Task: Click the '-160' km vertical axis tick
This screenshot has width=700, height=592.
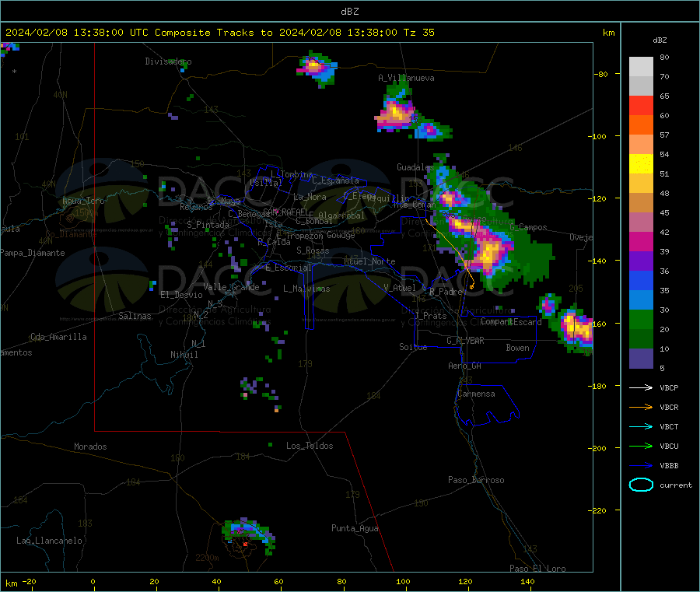Action: [599, 324]
